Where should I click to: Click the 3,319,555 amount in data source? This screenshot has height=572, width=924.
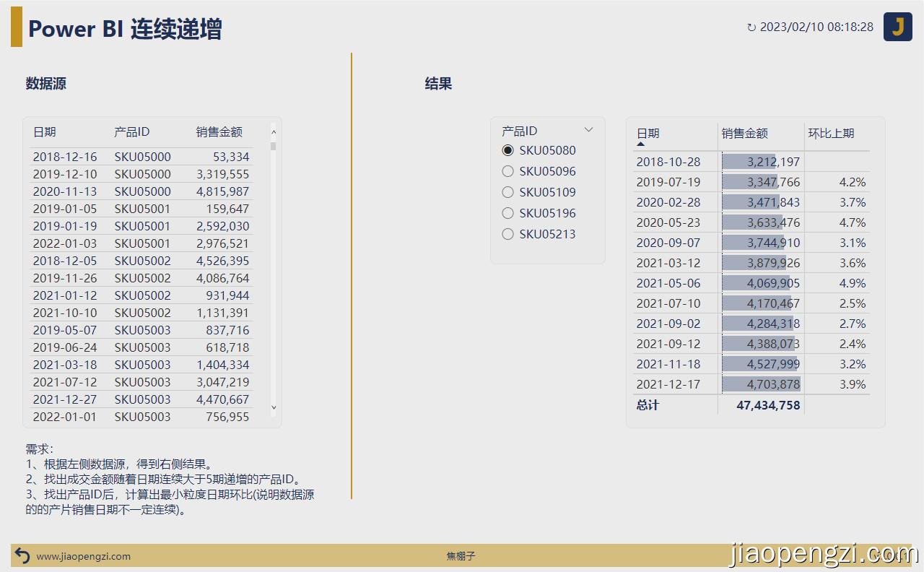click(x=223, y=174)
